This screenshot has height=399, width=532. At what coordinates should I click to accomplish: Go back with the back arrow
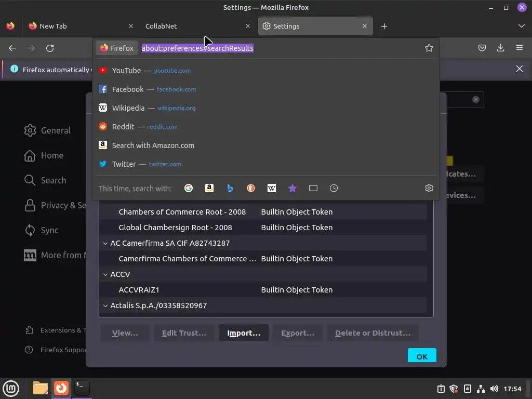(12, 48)
